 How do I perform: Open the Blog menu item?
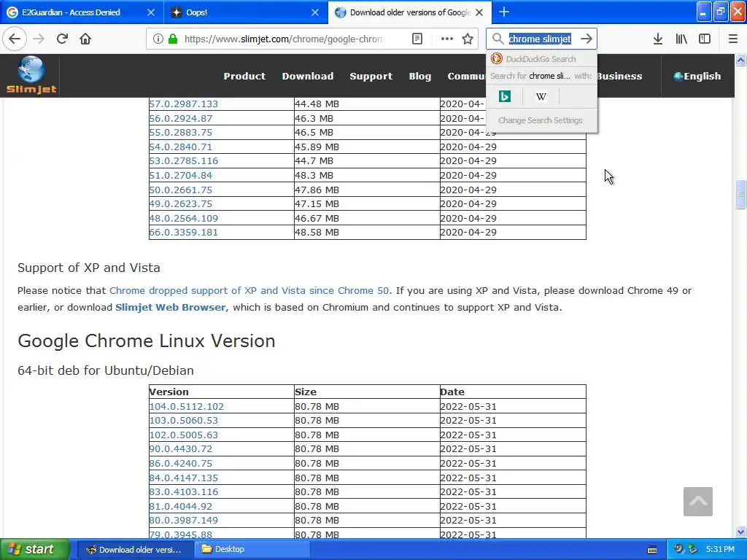coord(419,76)
